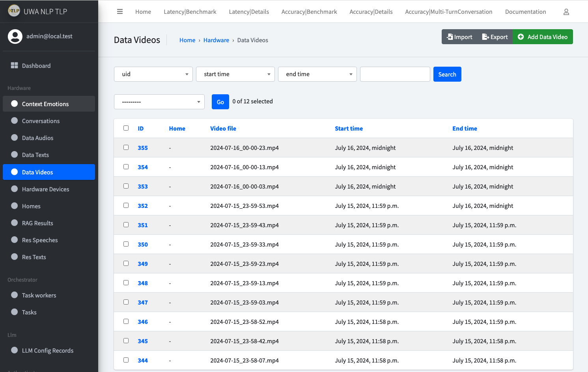Click the Res Texts circle icon
The height and width of the screenshot is (372, 588).
tap(15, 257)
